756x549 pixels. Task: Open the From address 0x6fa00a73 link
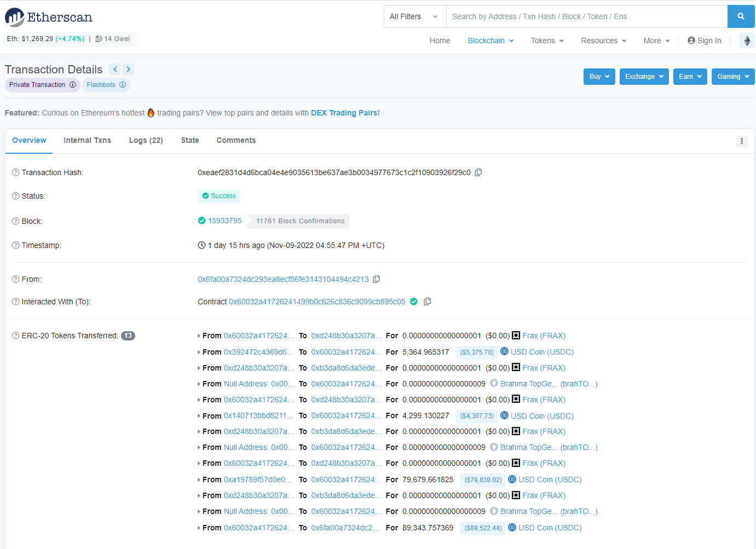[x=283, y=279]
